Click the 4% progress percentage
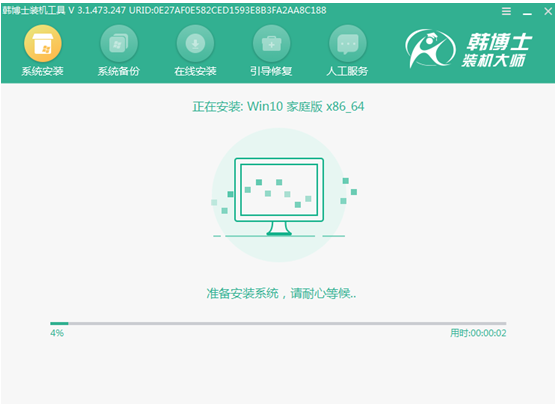 pyautogui.click(x=57, y=333)
